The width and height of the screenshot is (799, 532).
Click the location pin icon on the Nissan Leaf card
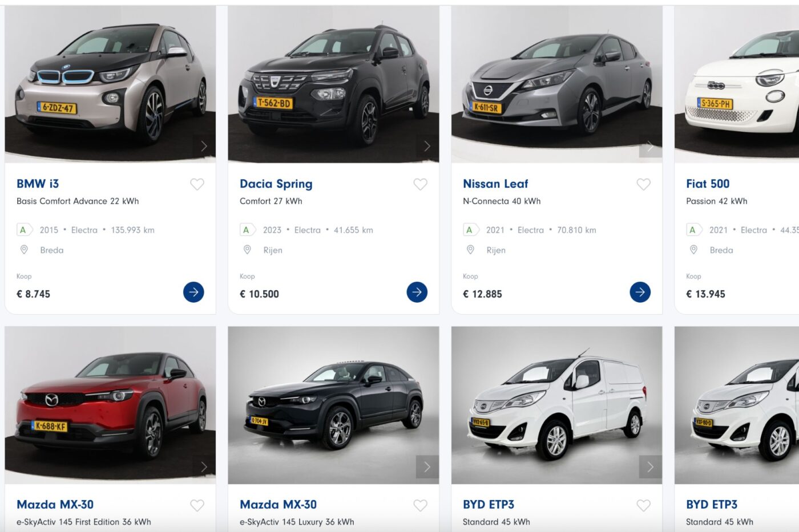coord(470,250)
